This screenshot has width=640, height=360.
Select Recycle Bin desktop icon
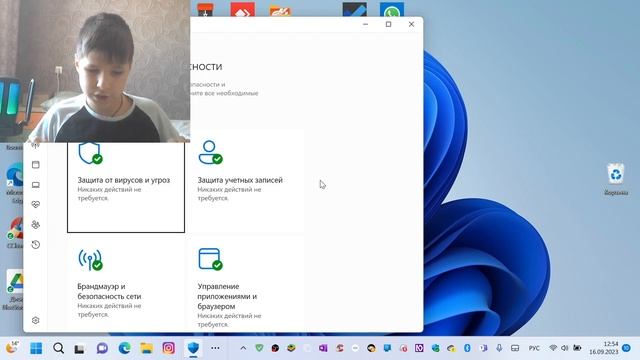616,179
